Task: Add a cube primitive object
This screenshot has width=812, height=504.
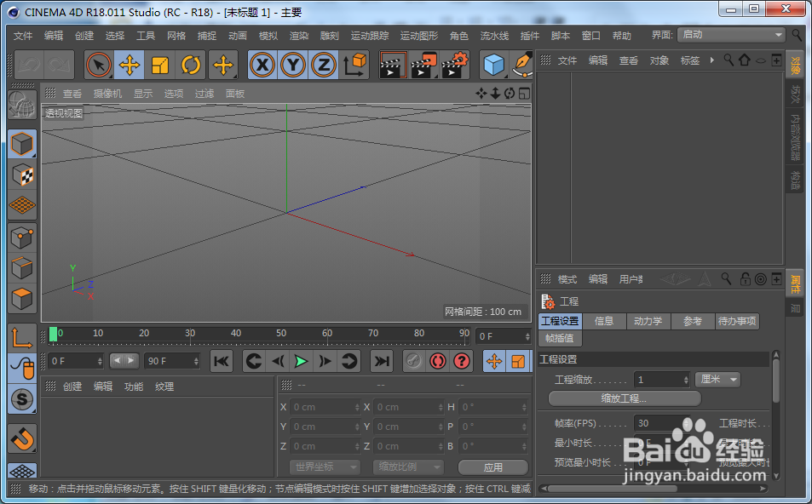Action: tap(493, 66)
